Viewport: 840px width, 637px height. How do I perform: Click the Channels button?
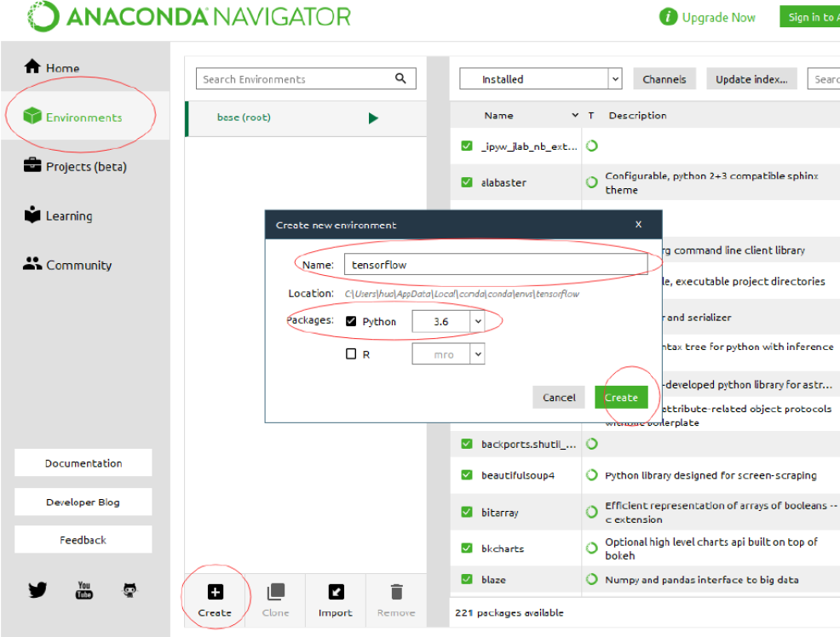coord(665,78)
